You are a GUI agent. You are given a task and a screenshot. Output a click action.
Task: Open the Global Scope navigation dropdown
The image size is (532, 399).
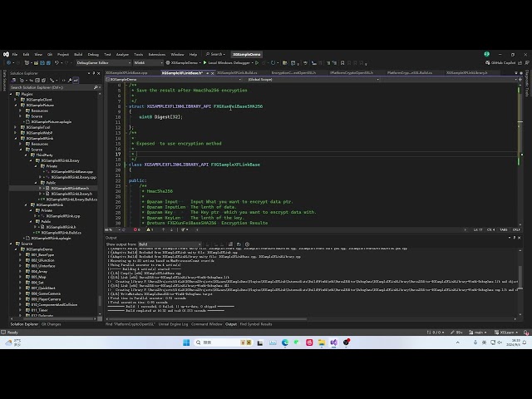[x=313, y=80]
